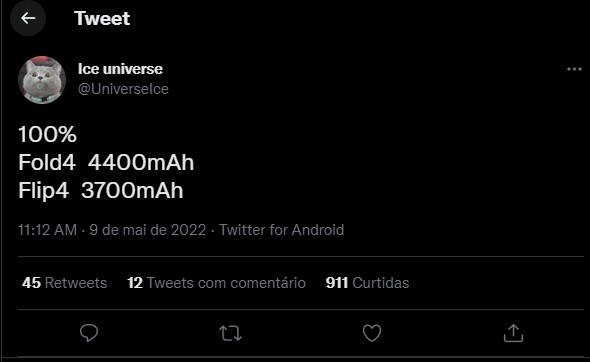Viewport: 590px width, 362px height.
Task: Open the gray cat profile avatar
Action: coord(42,80)
